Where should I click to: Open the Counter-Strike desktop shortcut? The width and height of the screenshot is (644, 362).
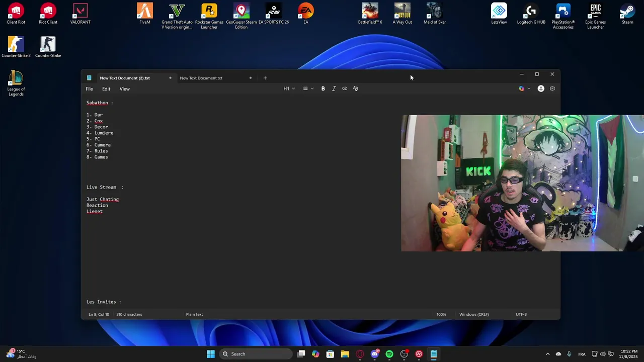(x=48, y=47)
